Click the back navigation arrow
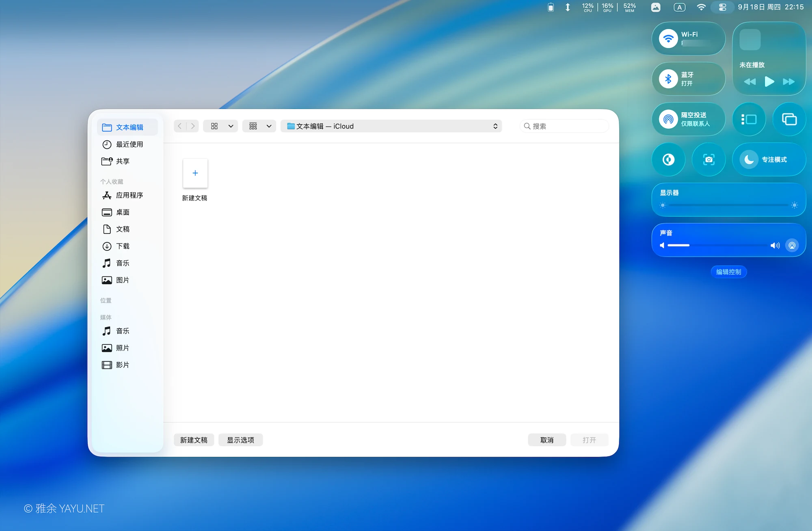Screen dimensions: 812x531 click(x=180, y=126)
